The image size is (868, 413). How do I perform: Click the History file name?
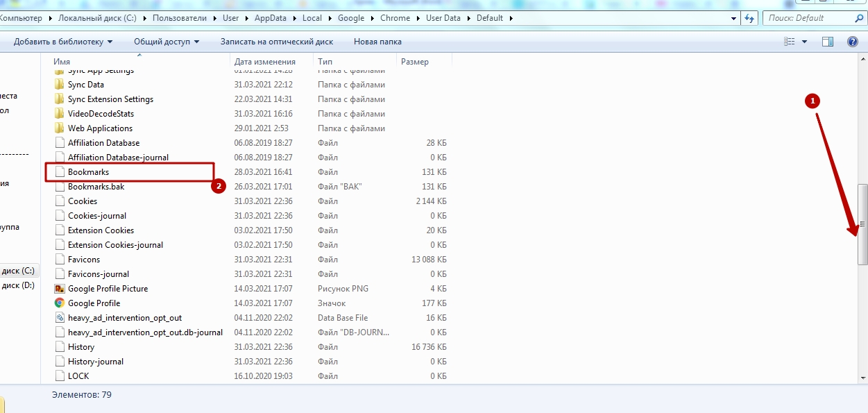(81, 347)
